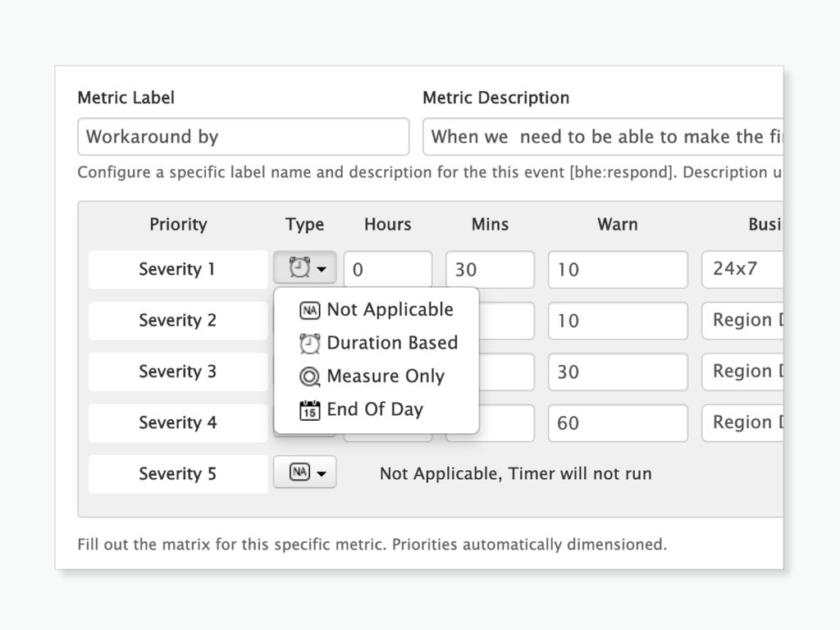Click the NA icon beside Not Applicable
This screenshot has height=630, width=840.
pos(310,310)
